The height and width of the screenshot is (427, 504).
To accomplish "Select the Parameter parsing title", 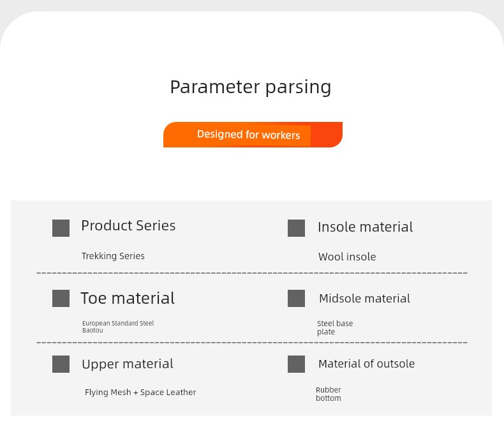I will point(250,87).
